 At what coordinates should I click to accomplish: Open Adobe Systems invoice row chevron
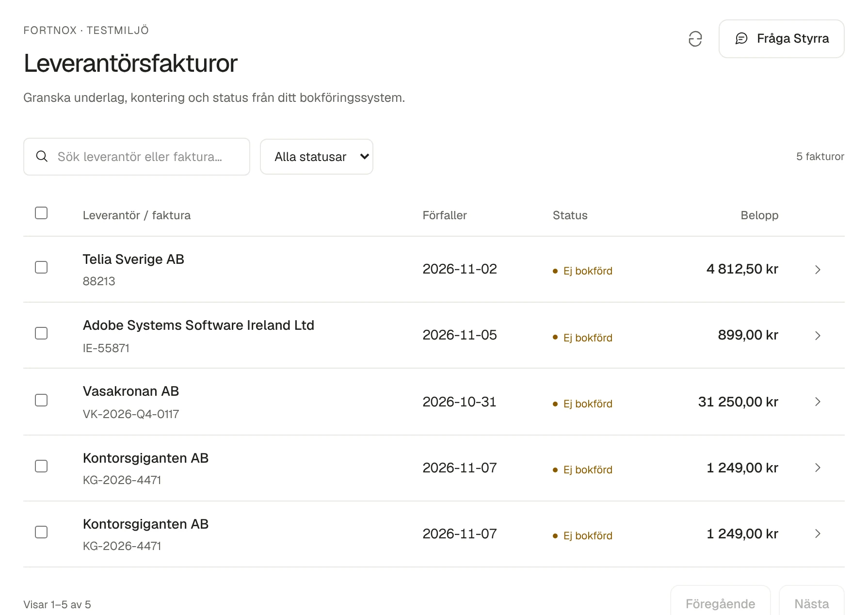point(818,336)
